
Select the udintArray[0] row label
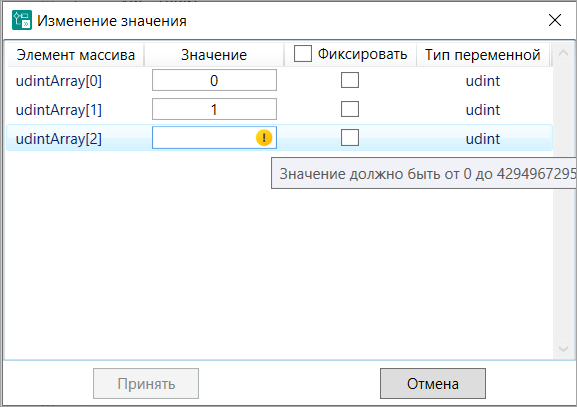(59, 81)
